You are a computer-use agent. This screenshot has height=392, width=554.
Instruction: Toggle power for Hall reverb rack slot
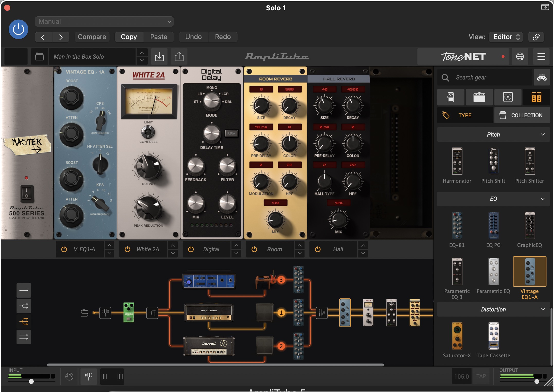coord(318,249)
